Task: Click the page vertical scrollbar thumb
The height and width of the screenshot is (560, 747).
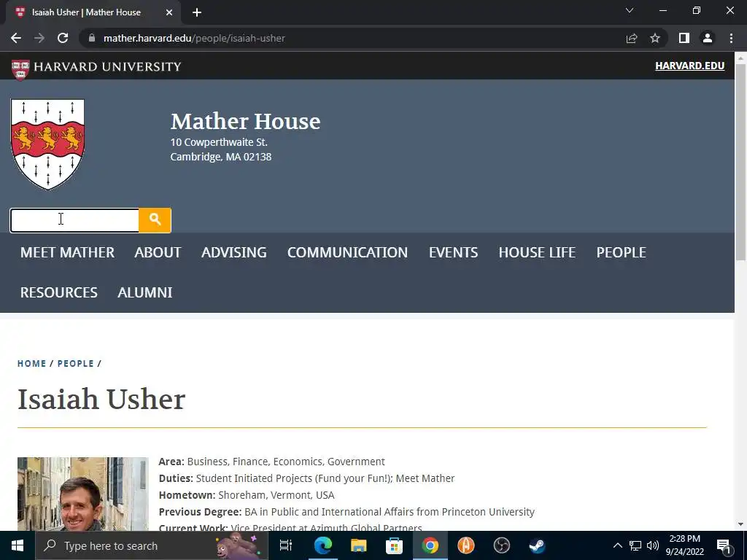Action: (x=740, y=162)
